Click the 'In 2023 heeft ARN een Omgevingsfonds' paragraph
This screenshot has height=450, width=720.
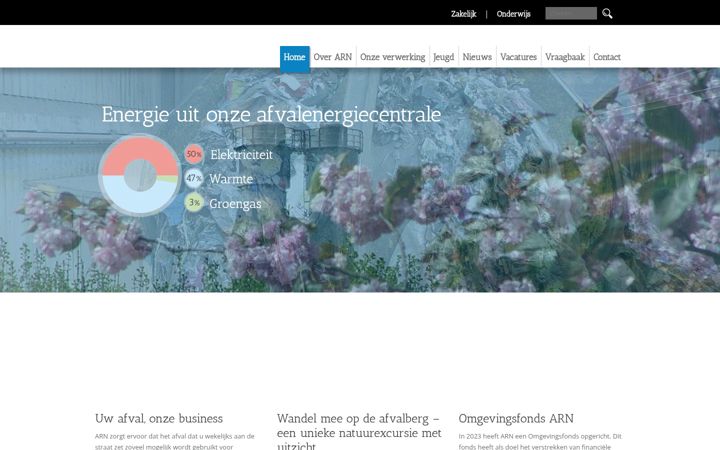[x=540, y=441]
